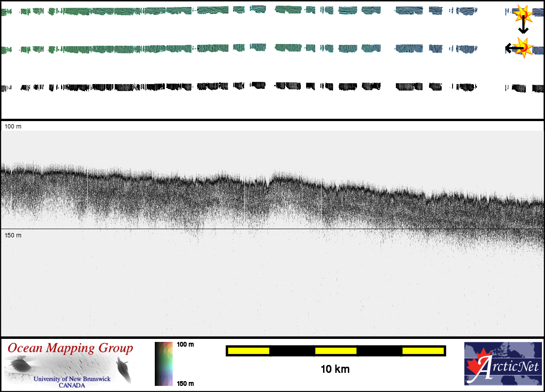The image size is (545, 392).
Task: Click the 100 m depth label in profile
Action: click(x=13, y=126)
